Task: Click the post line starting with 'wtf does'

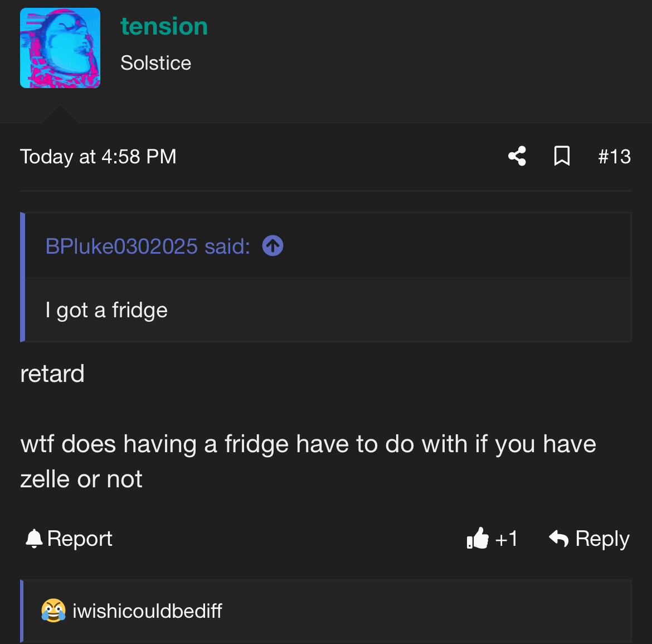Action: [x=308, y=444]
